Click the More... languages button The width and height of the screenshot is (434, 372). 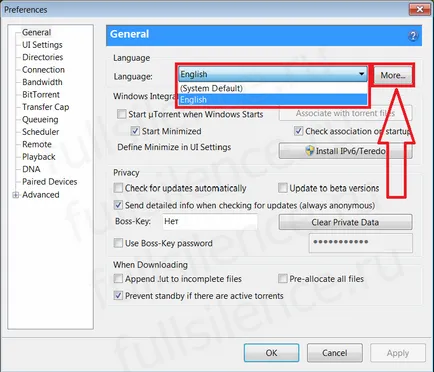[x=393, y=75]
